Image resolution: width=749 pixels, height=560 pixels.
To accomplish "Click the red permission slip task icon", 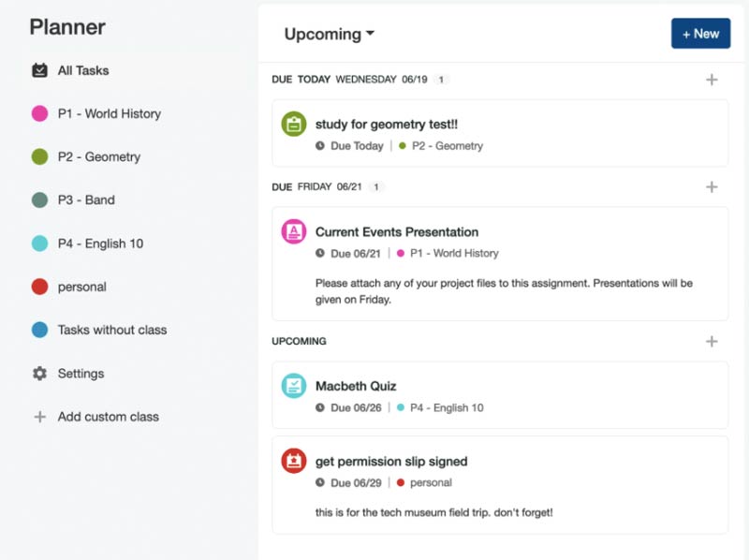I will point(294,461).
